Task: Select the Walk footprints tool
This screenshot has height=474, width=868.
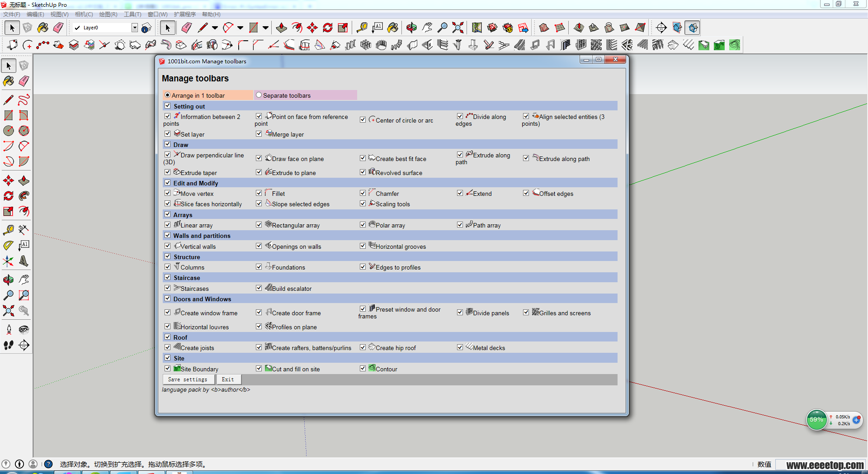Action: point(8,345)
